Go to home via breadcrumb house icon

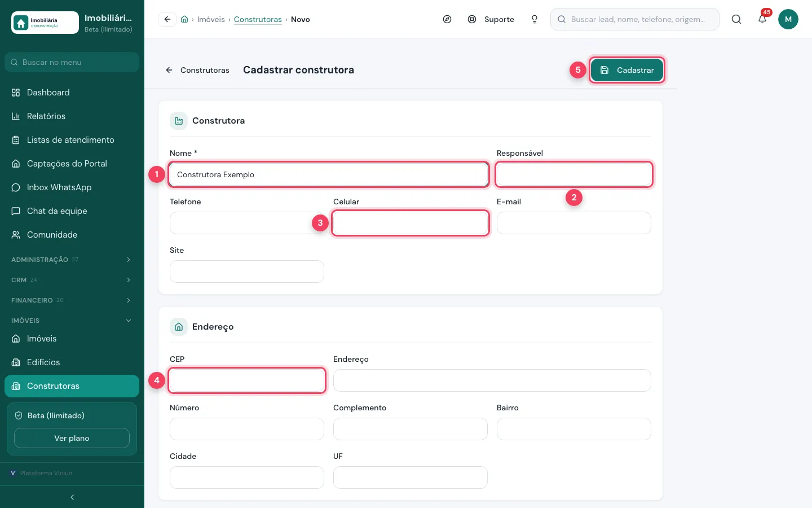(x=184, y=19)
